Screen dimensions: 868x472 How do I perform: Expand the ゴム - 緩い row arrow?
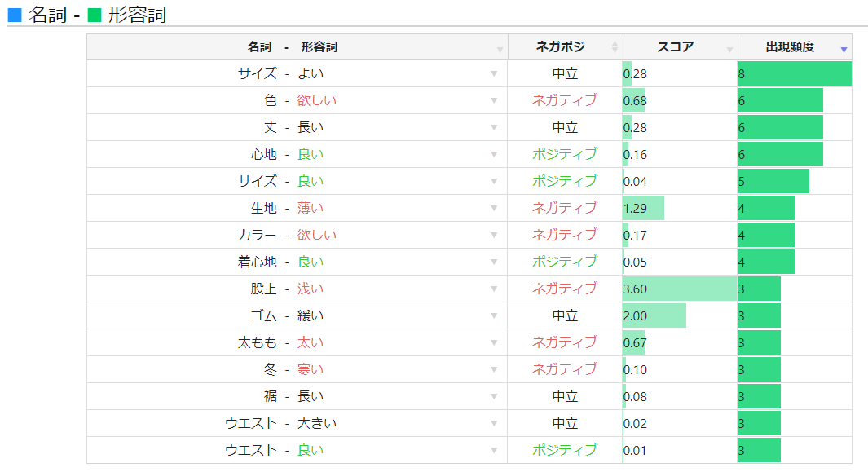point(493,315)
